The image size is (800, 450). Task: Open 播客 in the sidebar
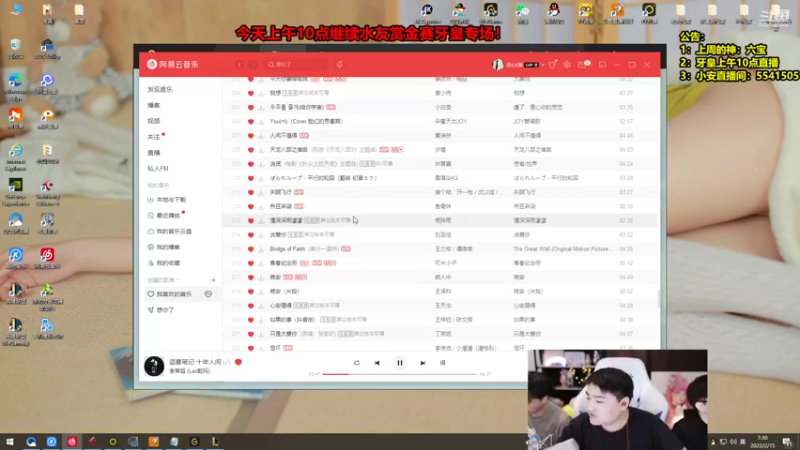click(x=154, y=105)
